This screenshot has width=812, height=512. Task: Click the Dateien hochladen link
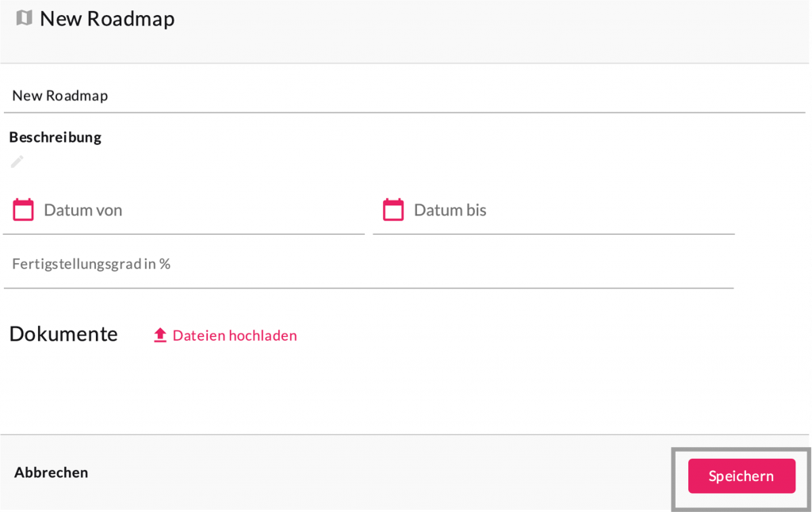click(x=235, y=335)
